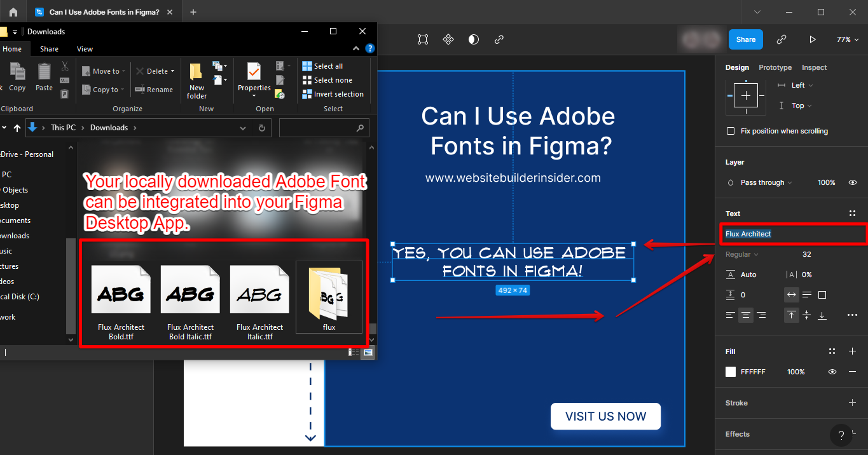Add a stroke with plus icon

[853, 403]
